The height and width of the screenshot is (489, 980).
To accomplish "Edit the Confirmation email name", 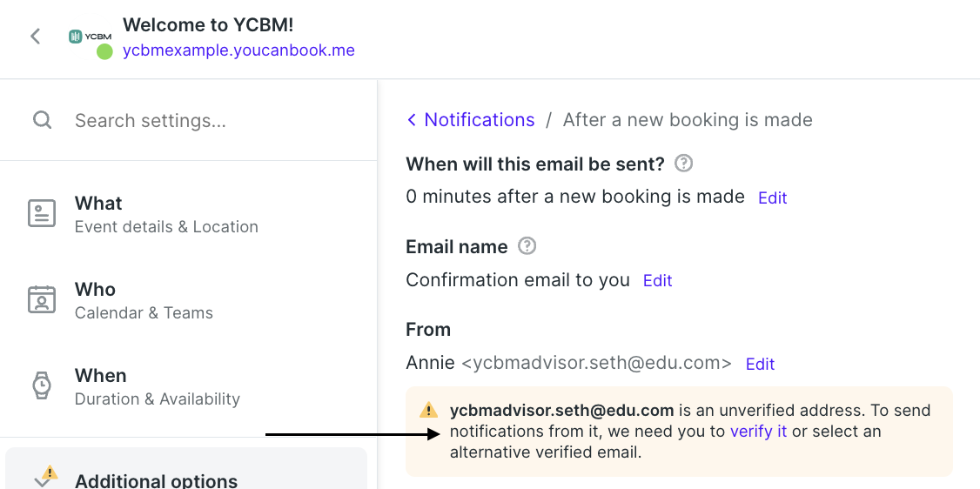I will tap(657, 281).
